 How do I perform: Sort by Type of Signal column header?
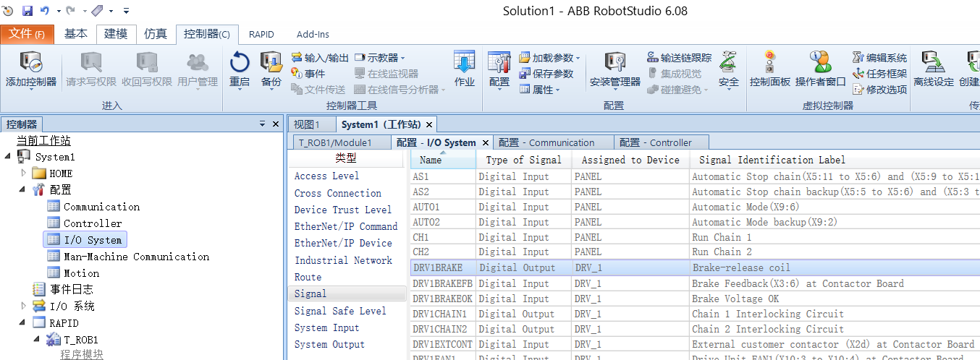524,160
